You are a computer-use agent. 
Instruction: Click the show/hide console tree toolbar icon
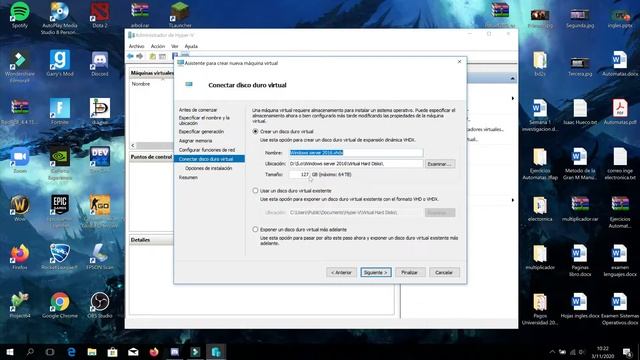pyautogui.click(x=162, y=56)
